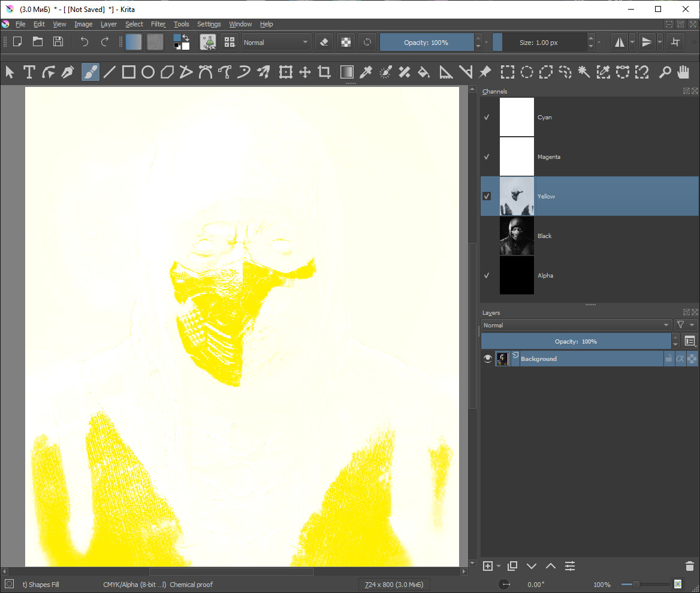Select the Pan hand tool
700x593 pixels.
click(x=683, y=73)
